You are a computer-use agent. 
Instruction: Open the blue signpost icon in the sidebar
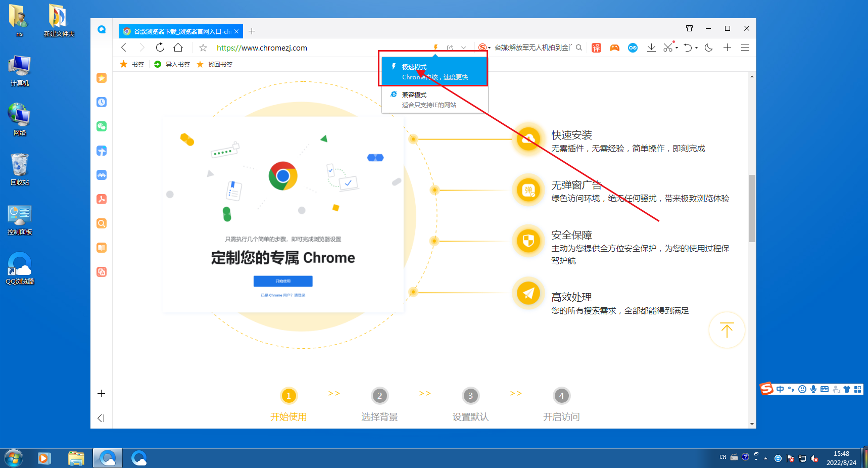point(102,151)
